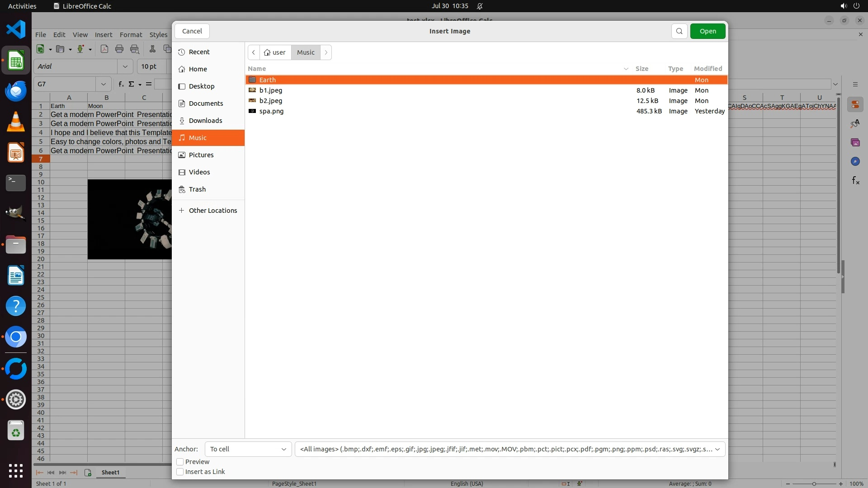
Task: Open the Format menu
Action: [x=131, y=35]
